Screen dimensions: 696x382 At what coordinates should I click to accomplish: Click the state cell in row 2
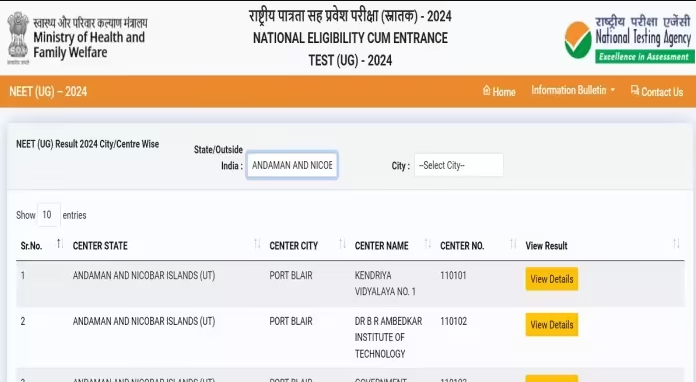pos(144,321)
